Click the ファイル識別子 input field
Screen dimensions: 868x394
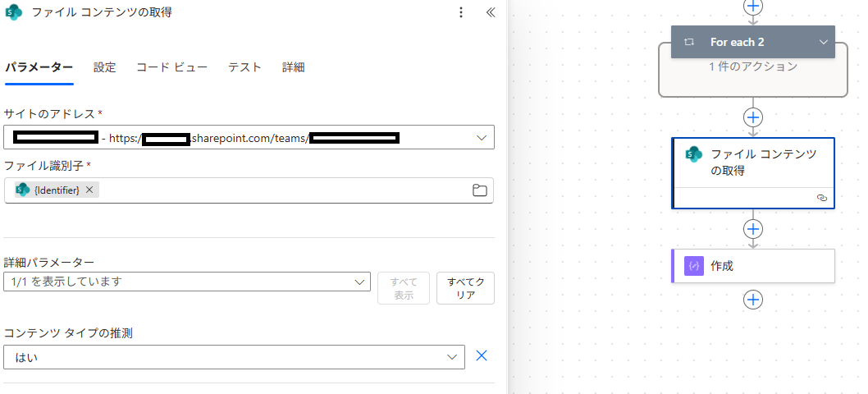pyautogui.click(x=249, y=190)
